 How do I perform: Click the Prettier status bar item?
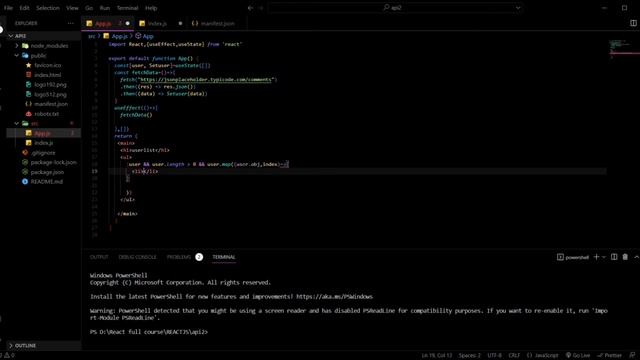pyautogui.click(x=609, y=356)
